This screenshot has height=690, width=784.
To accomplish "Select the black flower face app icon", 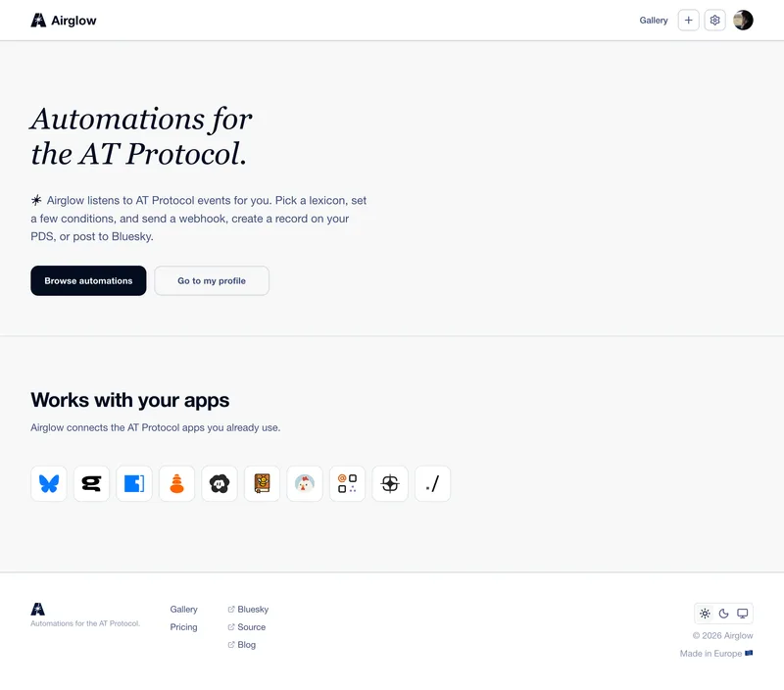I will [220, 483].
